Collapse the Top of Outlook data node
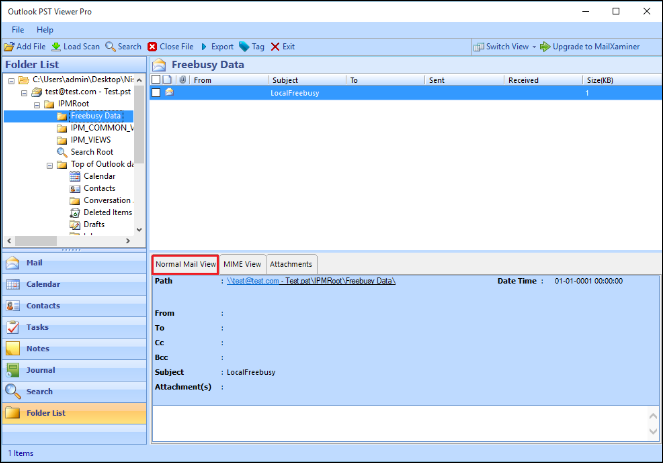 49,165
